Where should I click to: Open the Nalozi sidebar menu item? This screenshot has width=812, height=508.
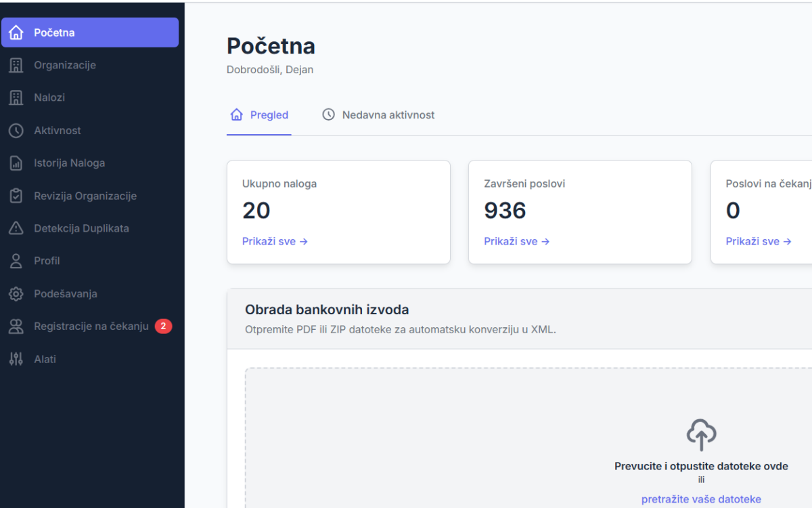(49, 98)
